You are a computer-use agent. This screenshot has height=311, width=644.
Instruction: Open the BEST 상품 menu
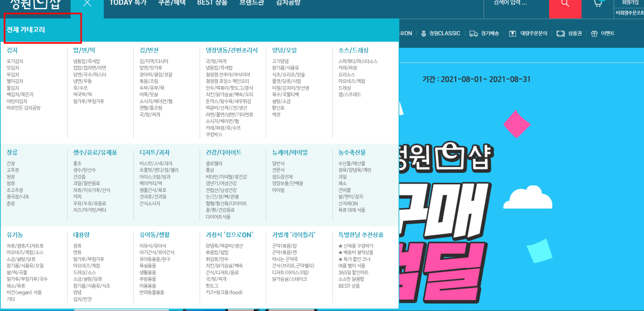212,3
